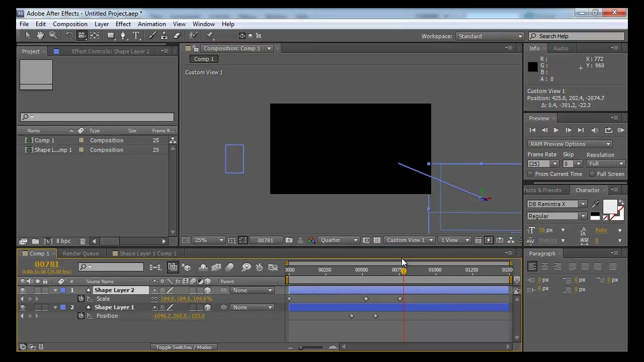Collapse Shape Layer 2 properties triangle
644x362 pixels.
[55, 290]
